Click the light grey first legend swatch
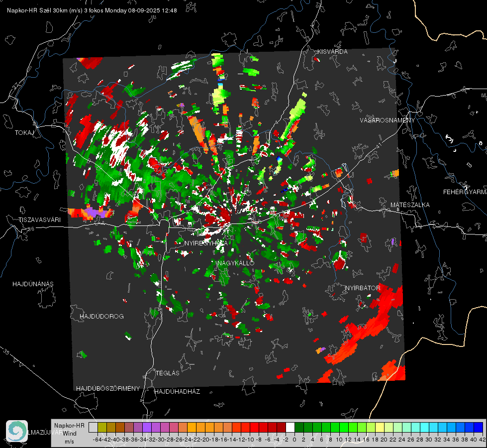The height and width of the screenshot is (448, 487). click(x=93, y=427)
